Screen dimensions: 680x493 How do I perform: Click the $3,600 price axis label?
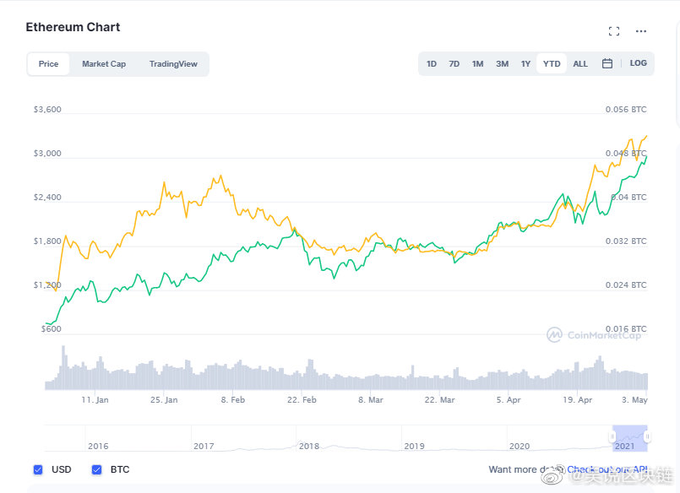click(47, 109)
